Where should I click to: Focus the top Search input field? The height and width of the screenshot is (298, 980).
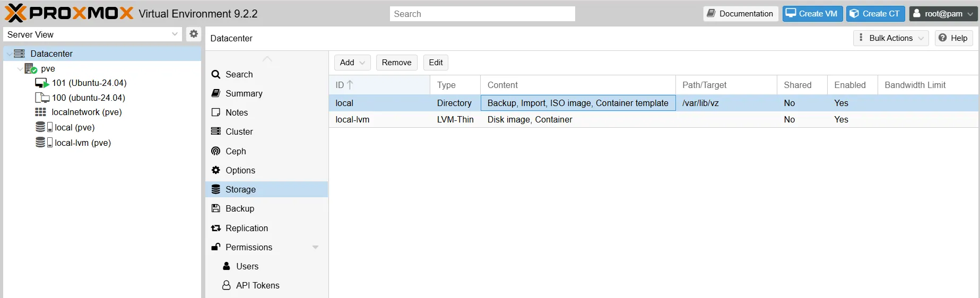[x=482, y=14]
